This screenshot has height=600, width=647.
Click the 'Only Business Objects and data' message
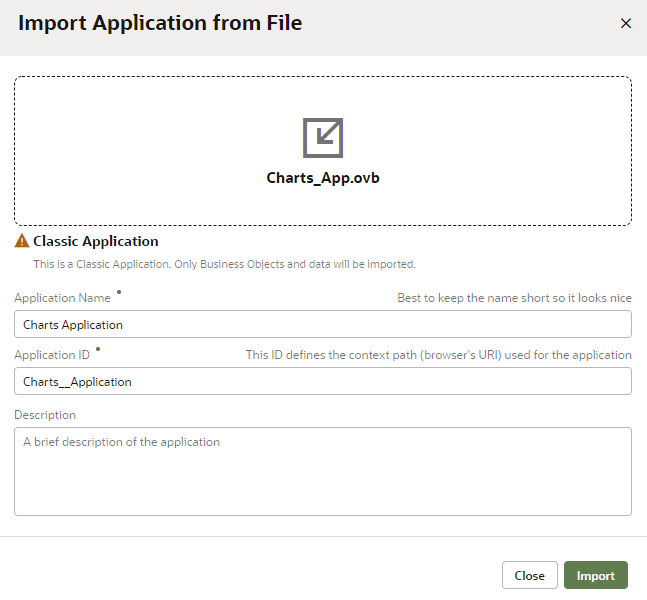click(x=224, y=264)
